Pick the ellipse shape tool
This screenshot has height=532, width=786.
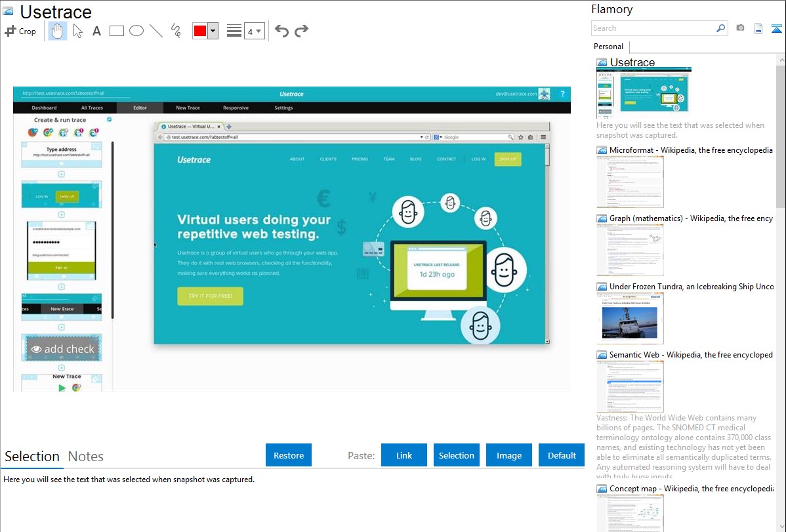(136, 31)
